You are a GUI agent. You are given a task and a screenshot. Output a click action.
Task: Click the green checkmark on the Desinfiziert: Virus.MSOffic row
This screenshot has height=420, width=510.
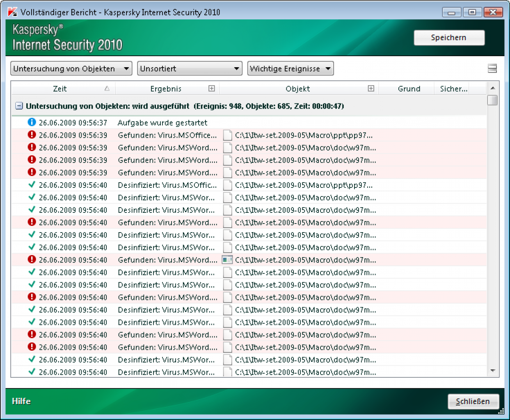pyautogui.click(x=32, y=185)
